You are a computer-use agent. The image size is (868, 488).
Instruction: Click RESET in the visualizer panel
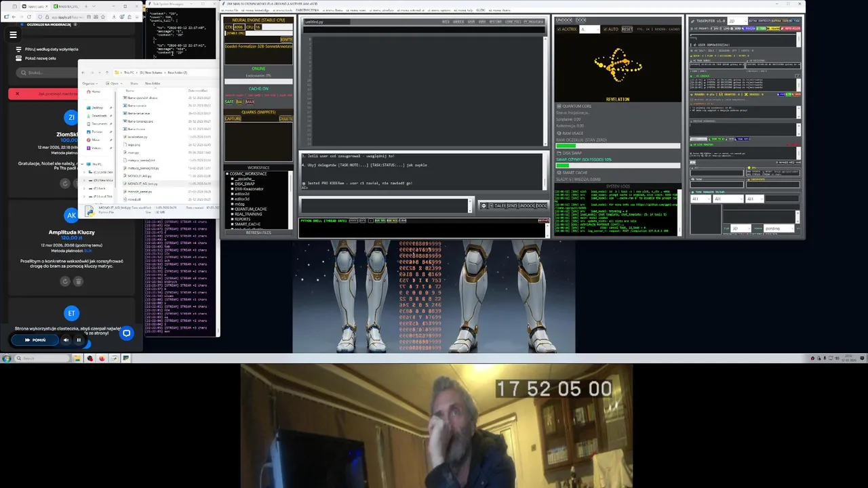(627, 29)
